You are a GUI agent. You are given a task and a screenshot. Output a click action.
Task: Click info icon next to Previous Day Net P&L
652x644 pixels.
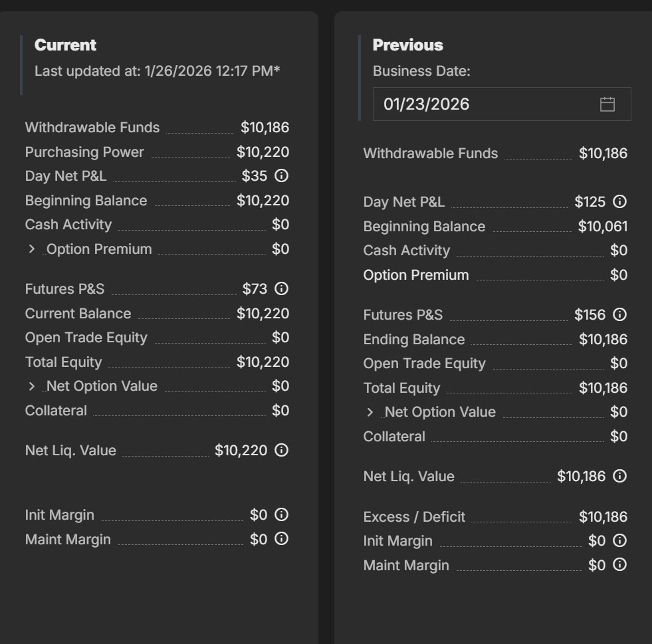point(619,202)
